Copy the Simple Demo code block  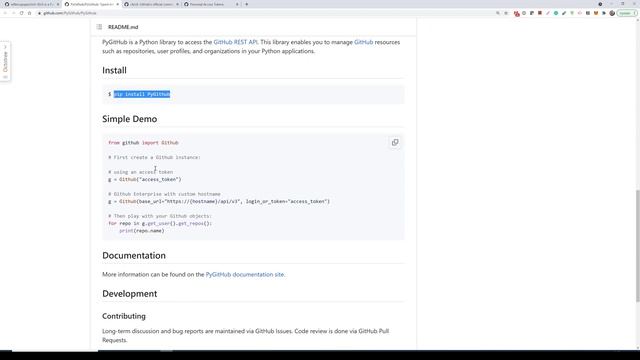[x=395, y=142]
